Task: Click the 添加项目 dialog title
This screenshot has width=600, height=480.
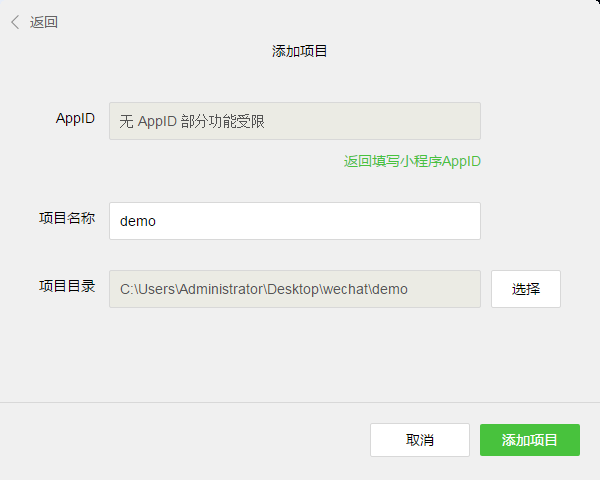Action: click(300, 51)
